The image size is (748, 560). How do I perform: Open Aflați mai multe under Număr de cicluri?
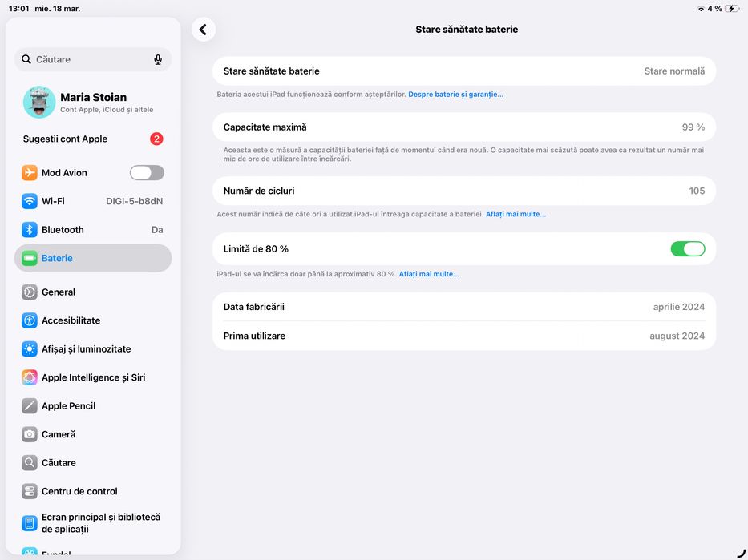516,214
